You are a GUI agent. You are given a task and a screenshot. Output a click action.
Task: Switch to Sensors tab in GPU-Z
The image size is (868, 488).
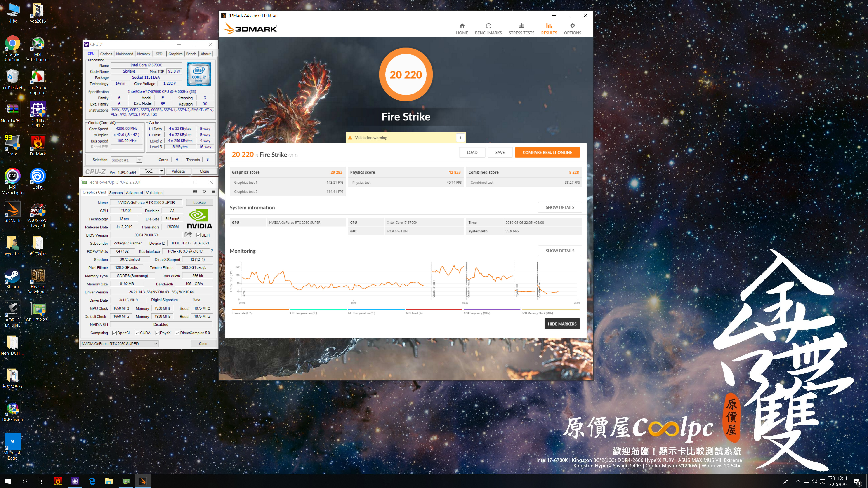pyautogui.click(x=116, y=193)
